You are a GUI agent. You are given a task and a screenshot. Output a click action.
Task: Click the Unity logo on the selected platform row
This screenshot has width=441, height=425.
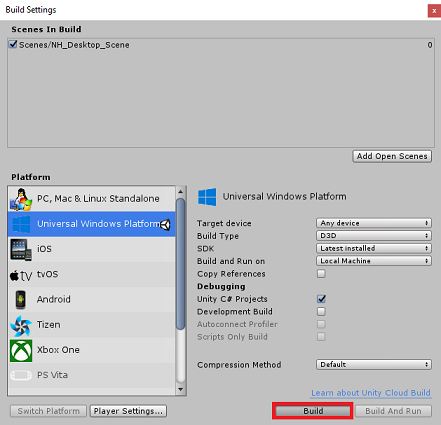(x=166, y=224)
